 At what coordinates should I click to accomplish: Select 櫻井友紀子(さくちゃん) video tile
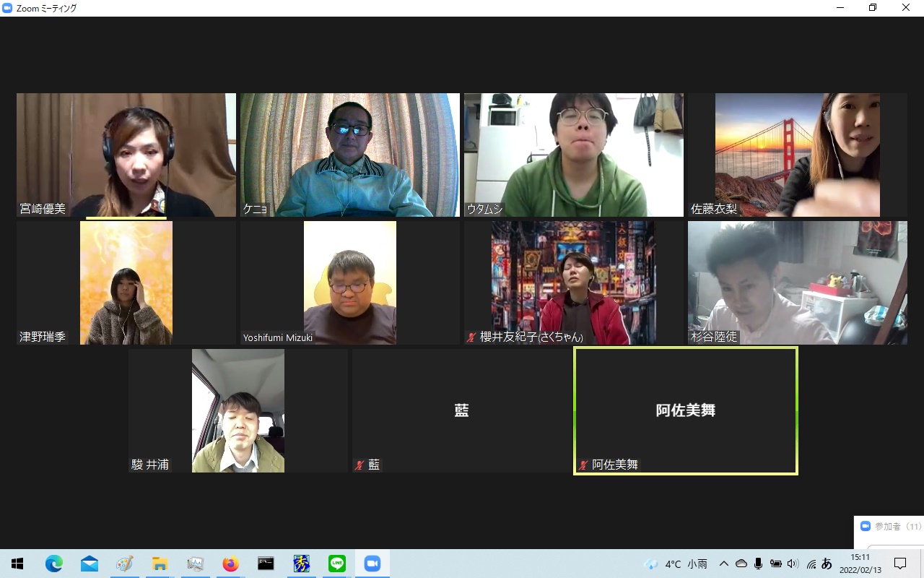click(x=574, y=282)
